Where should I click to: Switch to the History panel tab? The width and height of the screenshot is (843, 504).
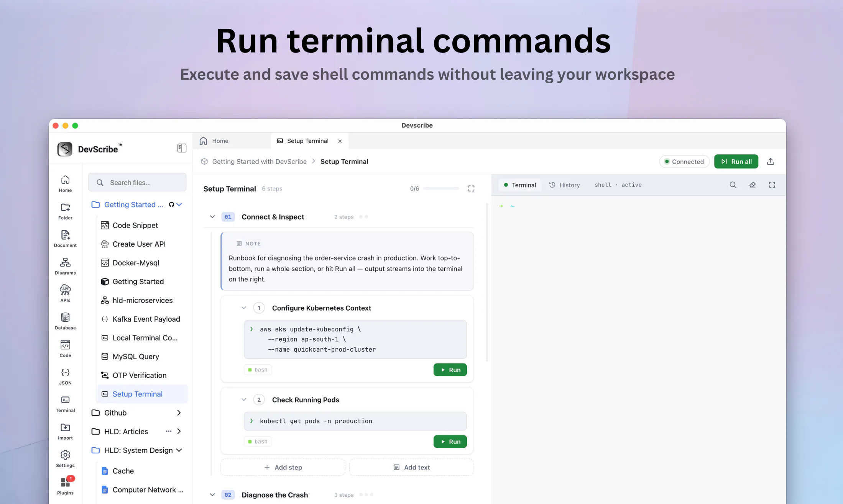[x=565, y=185]
